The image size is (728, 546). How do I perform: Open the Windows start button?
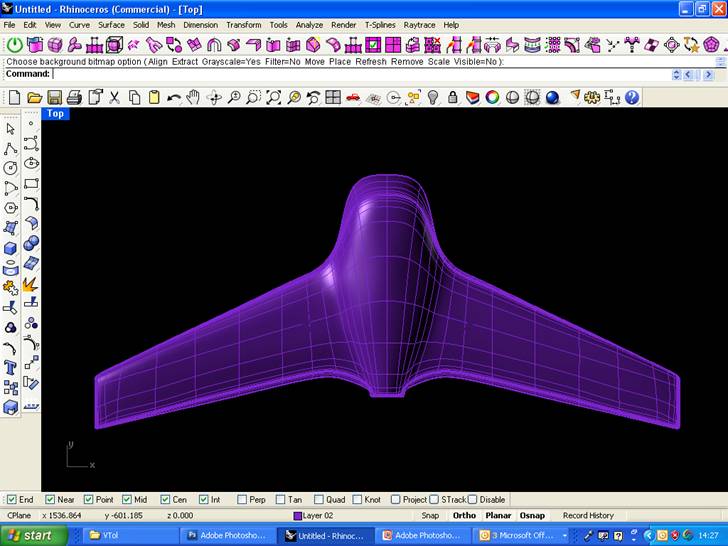(x=33, y=535)
